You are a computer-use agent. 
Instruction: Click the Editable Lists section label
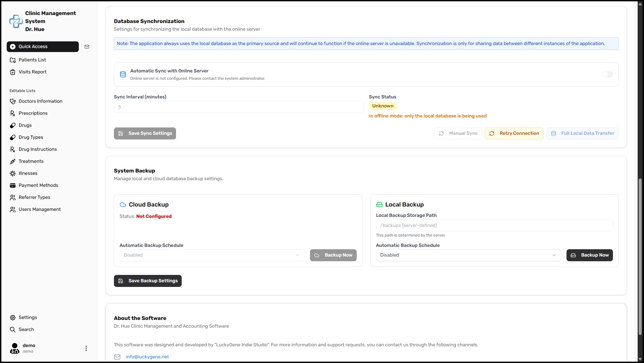22,91
